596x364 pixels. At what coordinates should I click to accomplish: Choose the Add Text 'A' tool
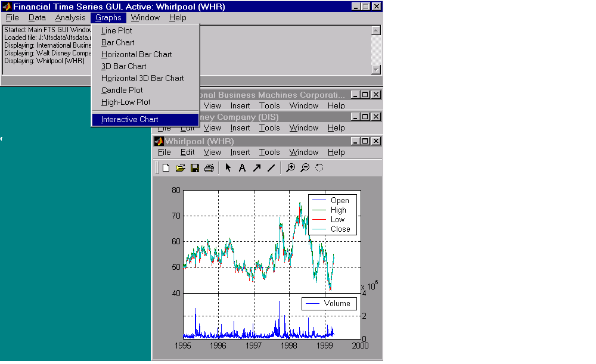coord(242,168)
